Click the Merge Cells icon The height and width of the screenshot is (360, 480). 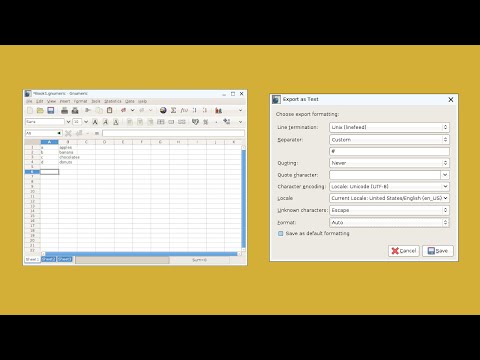(x=171, y=122)
